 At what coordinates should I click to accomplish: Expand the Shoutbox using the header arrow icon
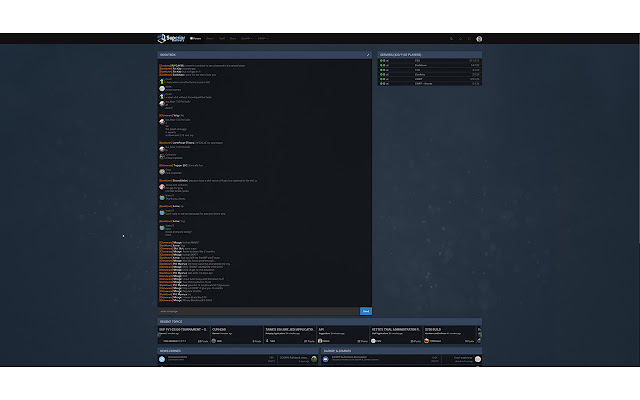368,55
